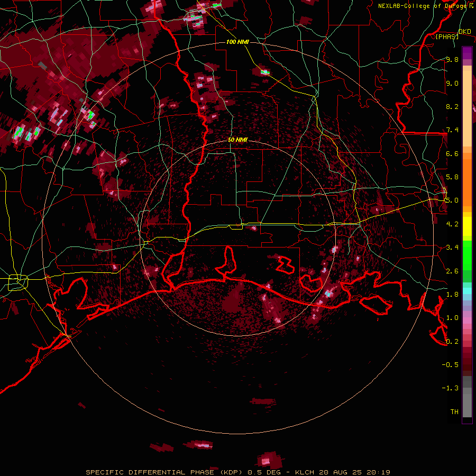Click the Specific Differential Phase caption at bottom

237,472
